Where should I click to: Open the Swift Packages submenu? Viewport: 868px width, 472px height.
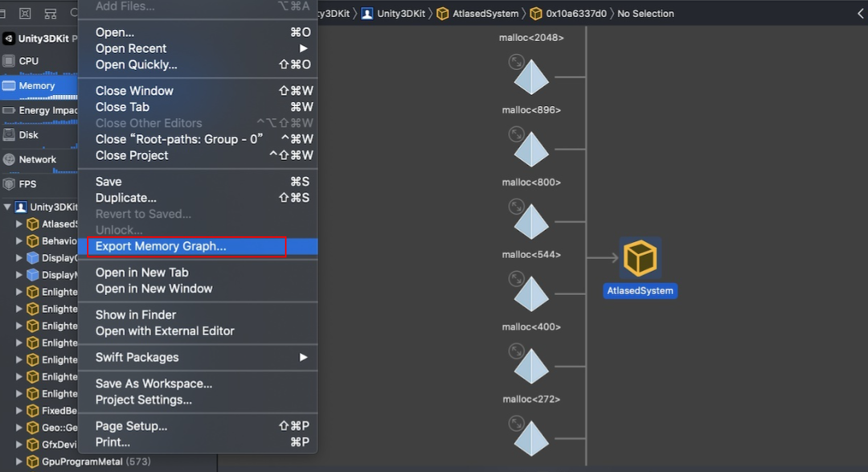[x=198, y=357]
